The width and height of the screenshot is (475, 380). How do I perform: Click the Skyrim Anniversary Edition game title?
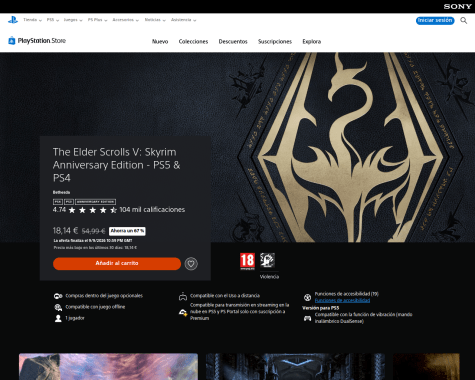pos(117,165)
